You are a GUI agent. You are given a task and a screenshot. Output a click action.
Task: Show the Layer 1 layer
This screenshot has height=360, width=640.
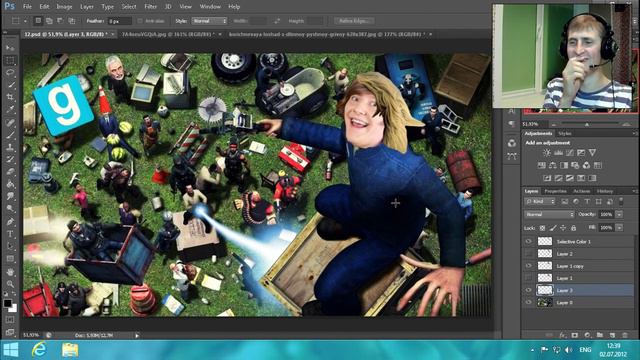[529, 278]
